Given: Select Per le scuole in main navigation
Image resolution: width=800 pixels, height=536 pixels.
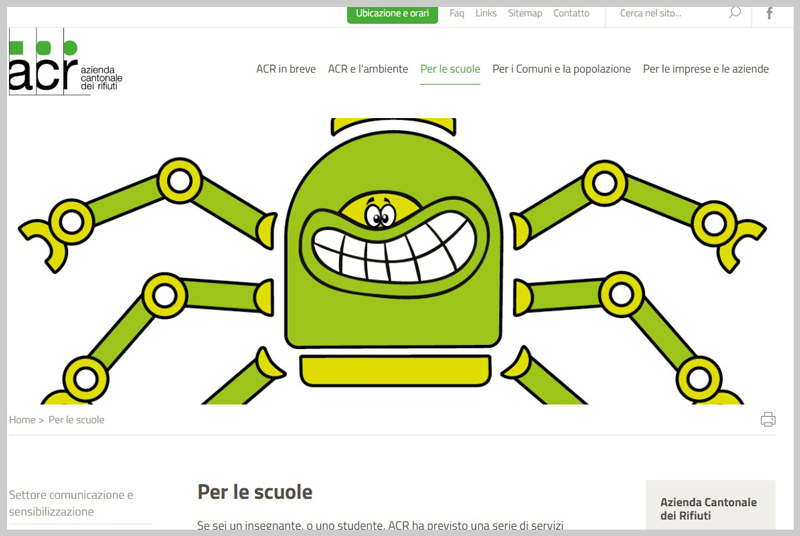Looking at the screenshot, I should point(450,69).
